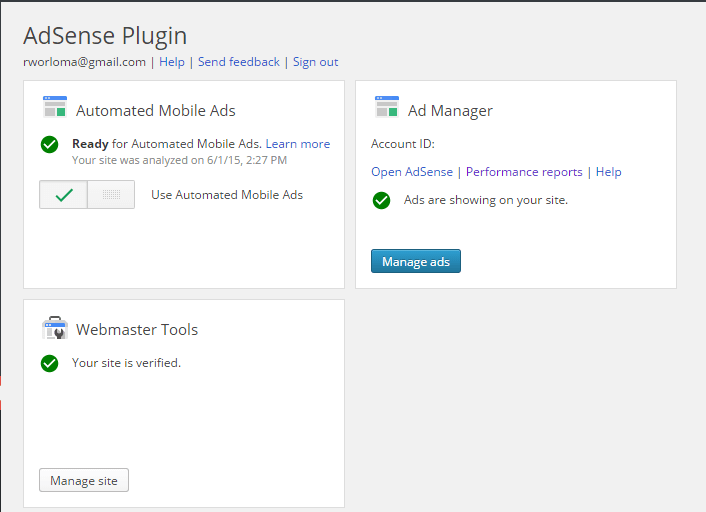Open the Learn more link

[298, 144]
